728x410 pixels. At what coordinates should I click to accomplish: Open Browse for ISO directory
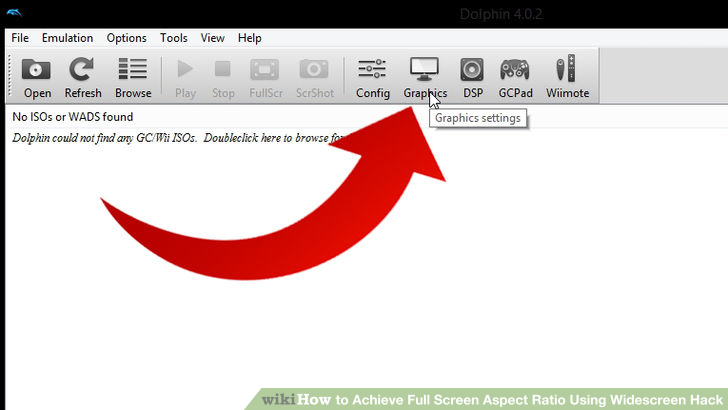click(x=133, y=78)
